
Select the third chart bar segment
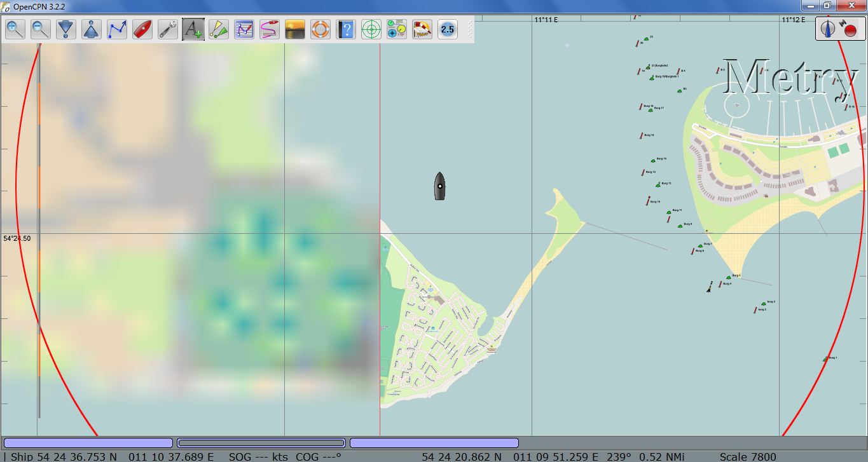434,443
